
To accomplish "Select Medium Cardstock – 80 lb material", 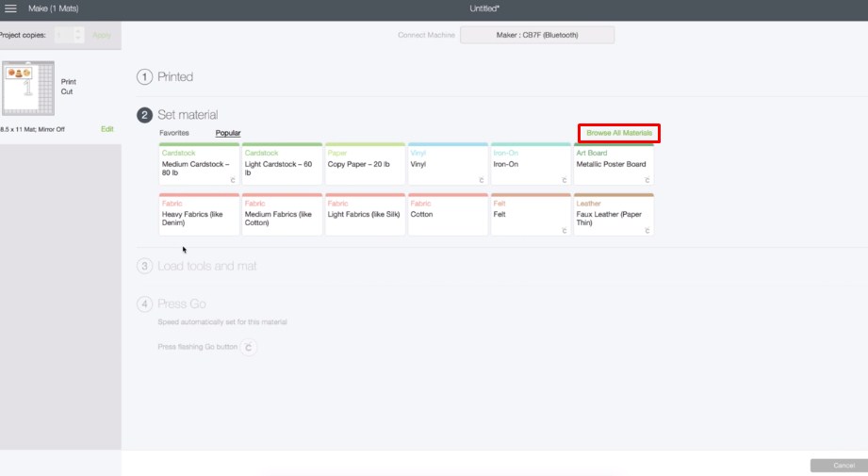I will [199, 164].
